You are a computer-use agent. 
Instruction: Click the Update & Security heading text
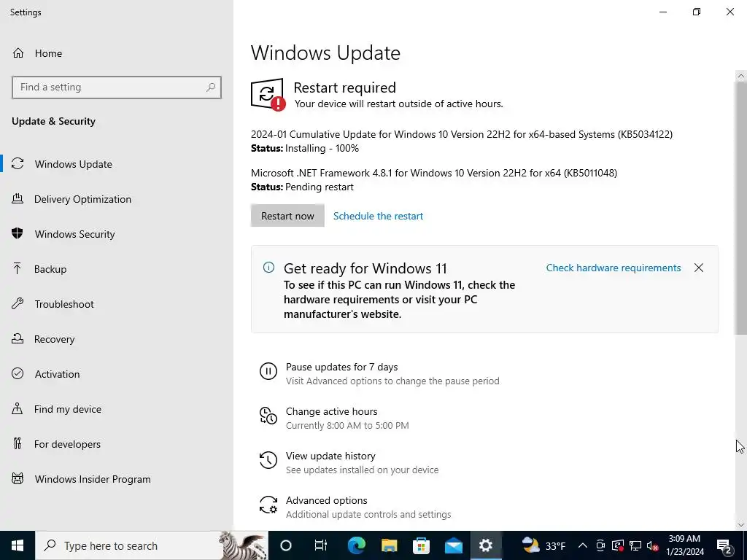(x=53, y=121)
